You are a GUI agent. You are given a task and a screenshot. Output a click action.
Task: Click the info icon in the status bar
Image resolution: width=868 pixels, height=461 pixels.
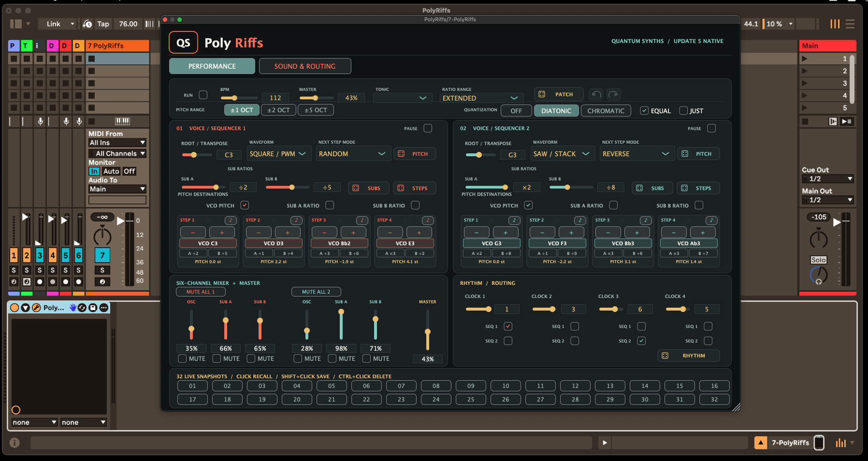(14, 443)
